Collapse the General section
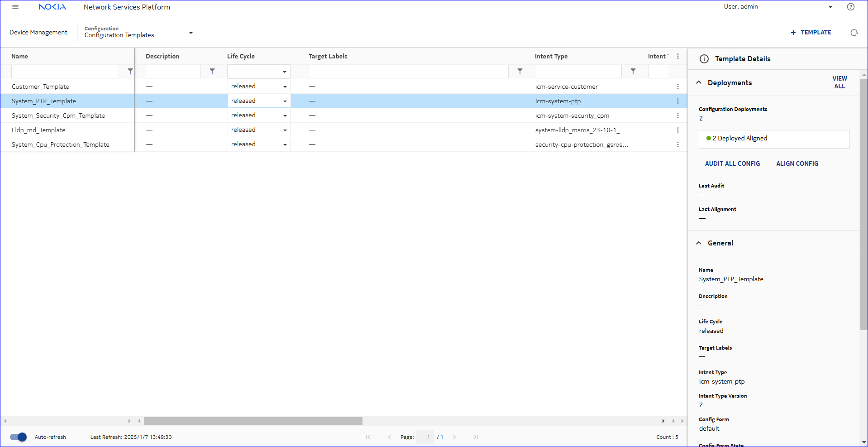Screen dimensions: 868x447 [x=699, y=243]
